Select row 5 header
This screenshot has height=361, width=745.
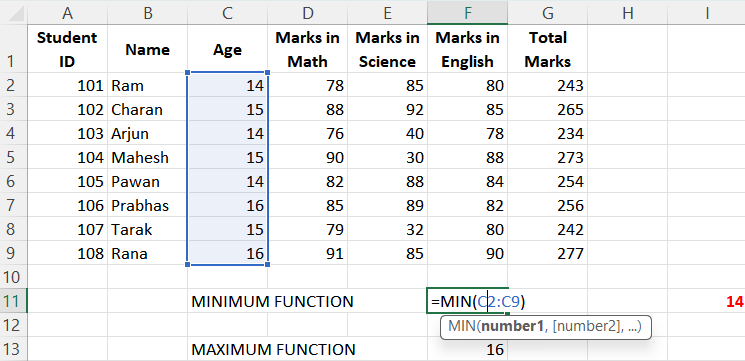coord(14,157)
